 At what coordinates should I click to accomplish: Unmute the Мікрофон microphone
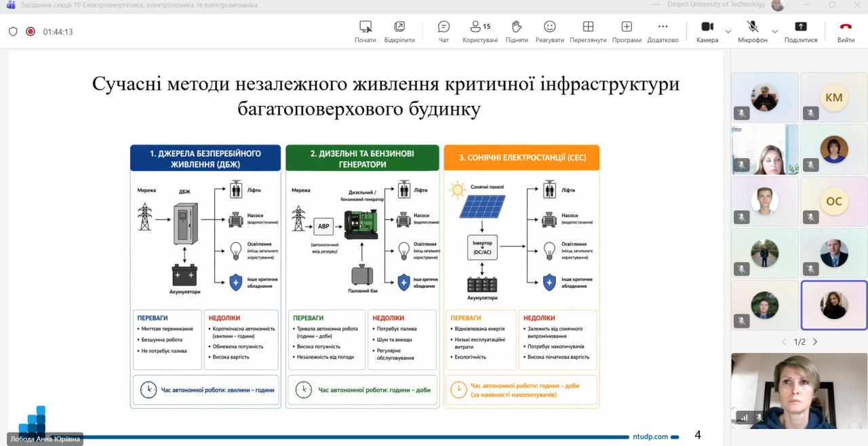(753, 31)
